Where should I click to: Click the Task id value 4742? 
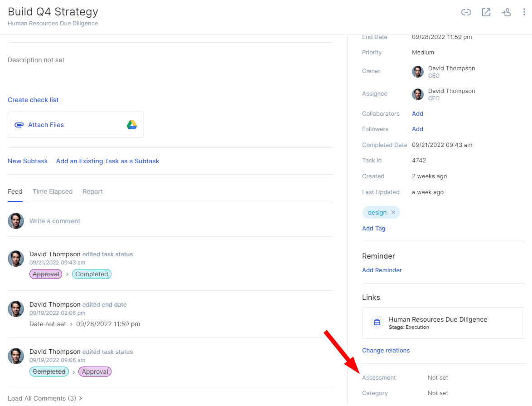419,161
